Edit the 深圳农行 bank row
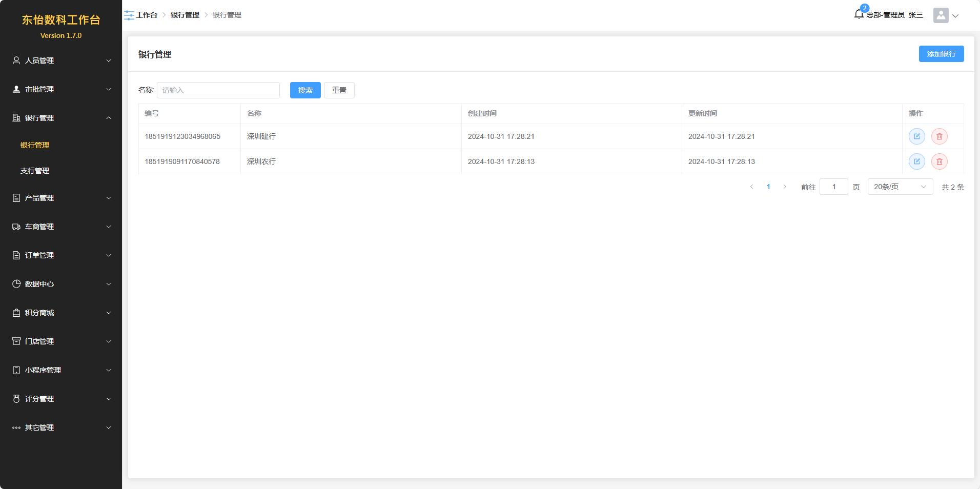Image resolution: width=980 pixels, height=489 pixels. (916, 161)
